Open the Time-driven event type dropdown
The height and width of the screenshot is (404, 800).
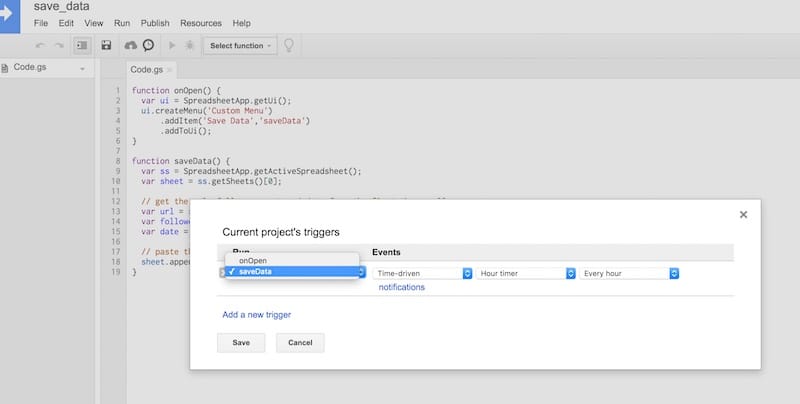click(x=422, y=273)
